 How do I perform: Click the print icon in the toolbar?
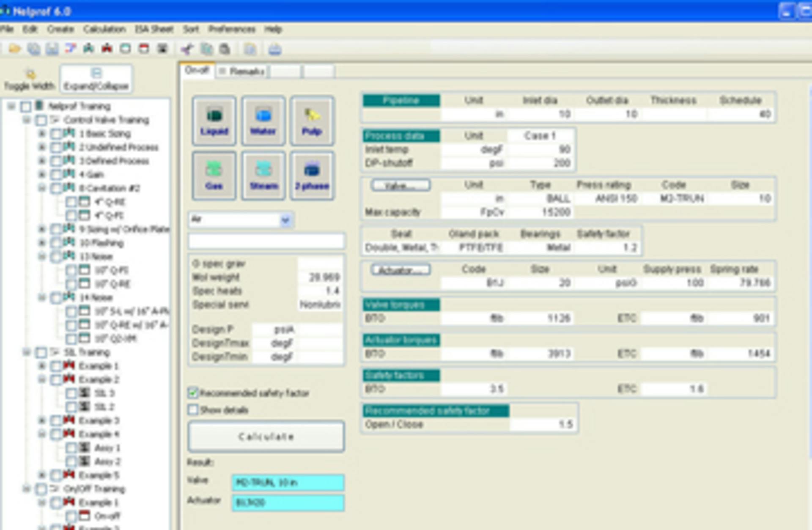(274, 49)
